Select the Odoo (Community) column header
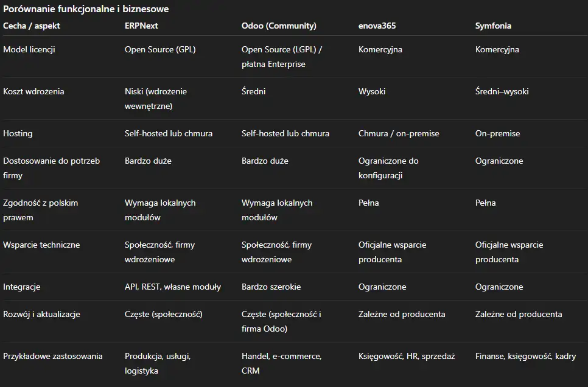 (x=279, y=26)
